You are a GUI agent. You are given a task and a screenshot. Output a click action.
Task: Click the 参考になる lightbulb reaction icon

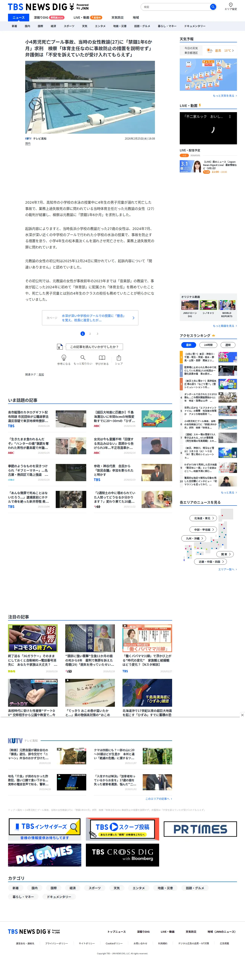pyautogui.click(x=64, y=358)
